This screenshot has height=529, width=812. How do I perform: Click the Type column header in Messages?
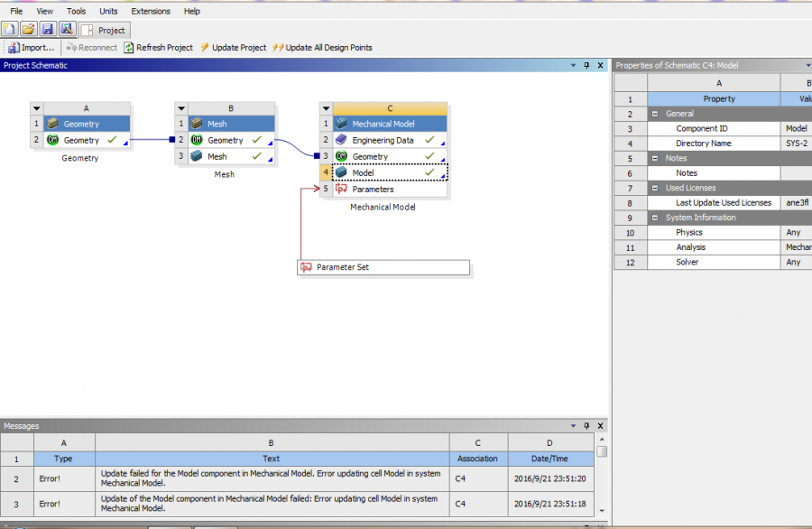click(64, 459)
